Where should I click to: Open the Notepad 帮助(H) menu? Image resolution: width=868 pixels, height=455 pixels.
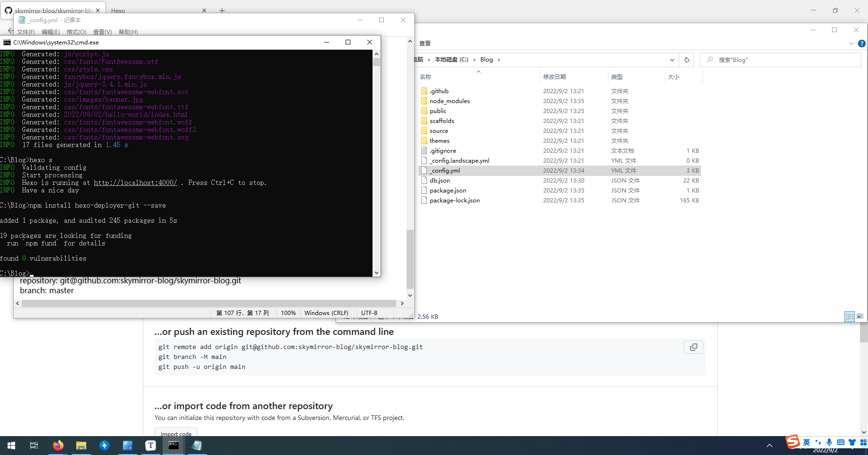128,32
